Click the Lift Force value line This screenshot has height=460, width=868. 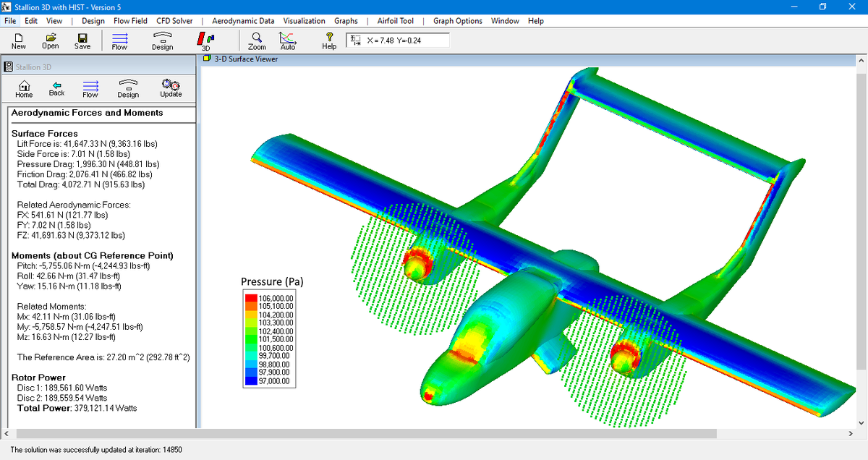[x=87, y=144]
